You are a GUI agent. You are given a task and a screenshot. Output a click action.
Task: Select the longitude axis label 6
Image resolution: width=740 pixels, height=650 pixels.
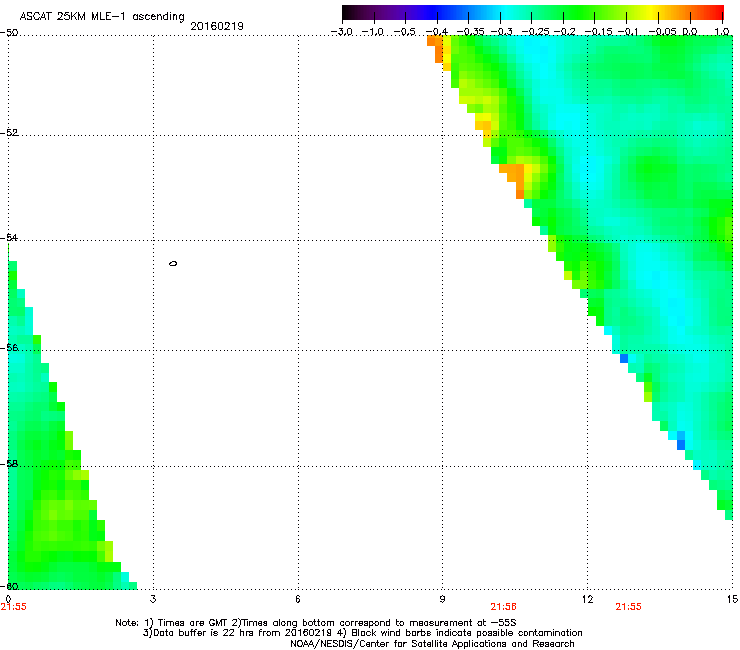[298, 599]
